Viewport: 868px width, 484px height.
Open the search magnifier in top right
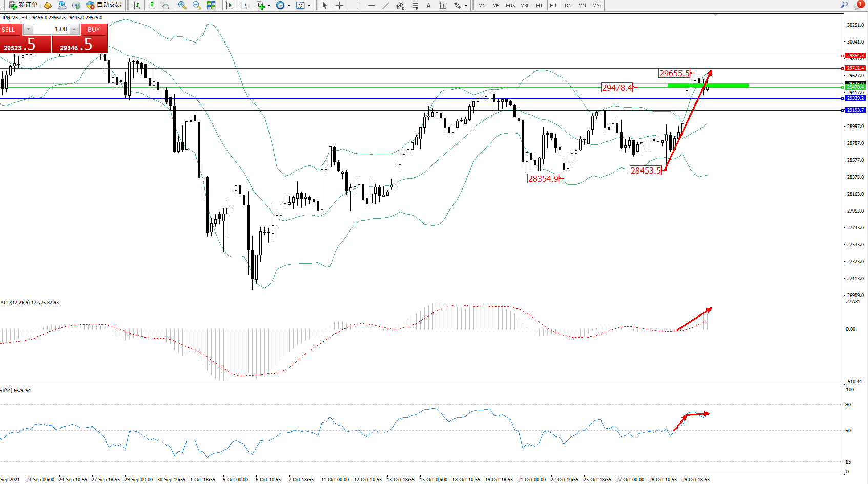point(844,5)
